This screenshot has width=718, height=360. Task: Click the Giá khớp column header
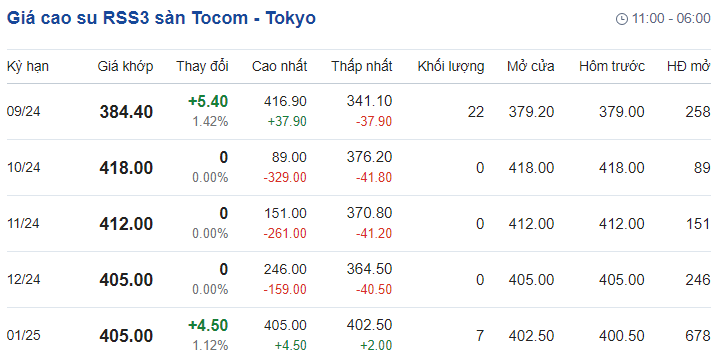(x=125, y=66)
